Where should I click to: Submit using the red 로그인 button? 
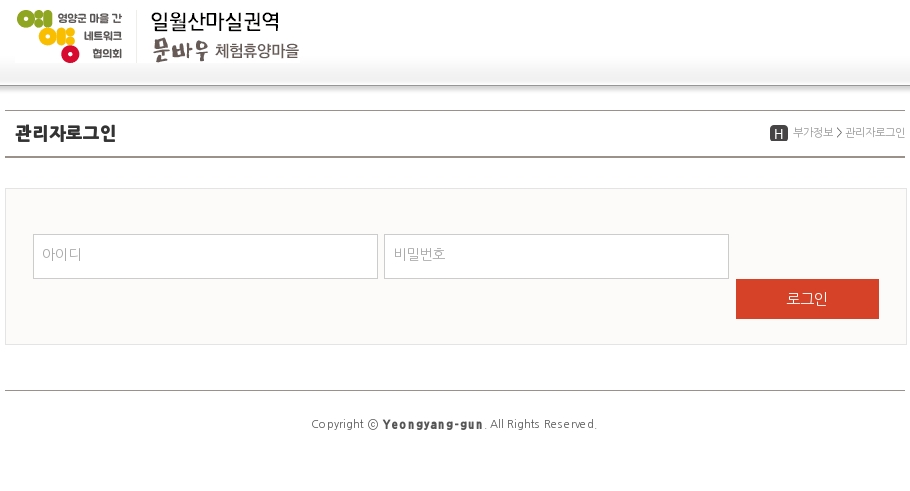click(x=807, y=299)
